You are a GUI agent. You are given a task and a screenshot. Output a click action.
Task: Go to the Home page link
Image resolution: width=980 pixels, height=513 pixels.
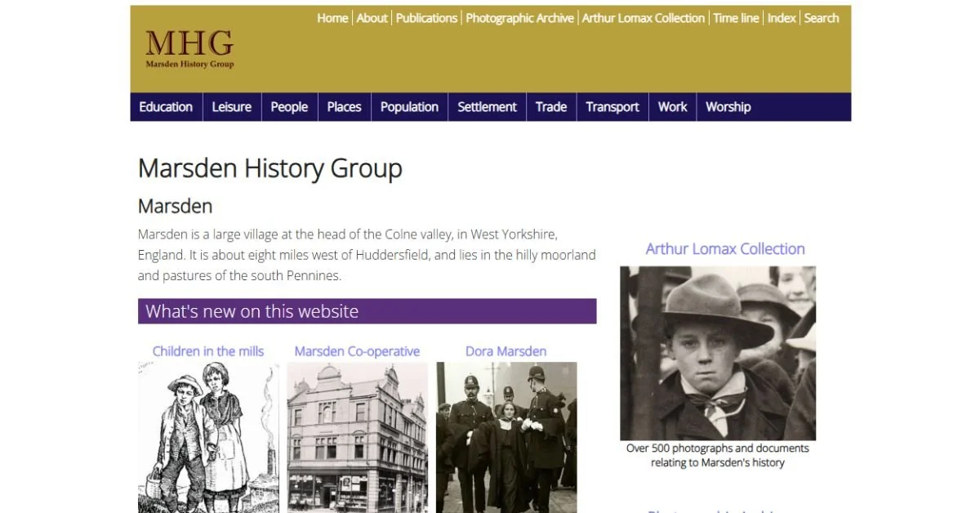pos(332,18)
